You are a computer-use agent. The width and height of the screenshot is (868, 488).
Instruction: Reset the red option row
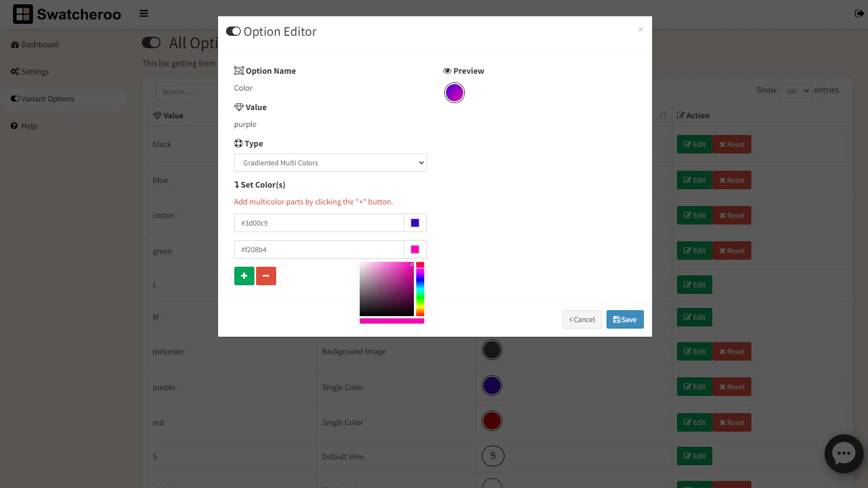[732, 422]
